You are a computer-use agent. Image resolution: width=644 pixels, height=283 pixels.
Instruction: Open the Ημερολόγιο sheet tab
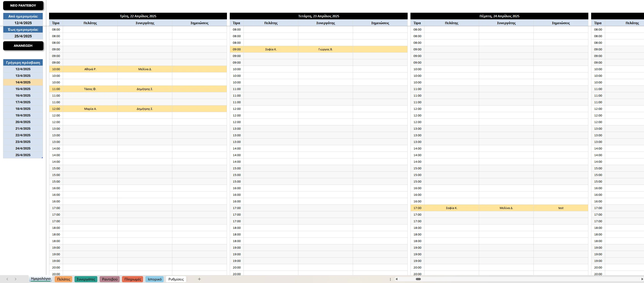(x=41, y=279)
